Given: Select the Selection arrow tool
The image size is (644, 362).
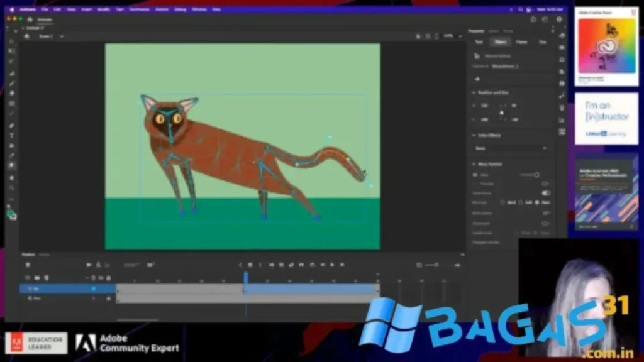Looking at the screenshot, I should 11,41.
